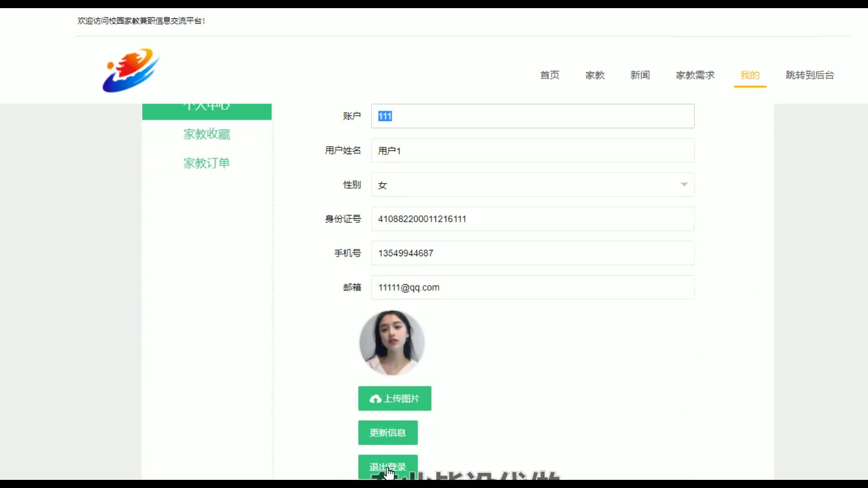Open 家教收藏 in sidebar
Image resolution: width=868 pixels, height=488 pixels.
(x=207, y=134)
